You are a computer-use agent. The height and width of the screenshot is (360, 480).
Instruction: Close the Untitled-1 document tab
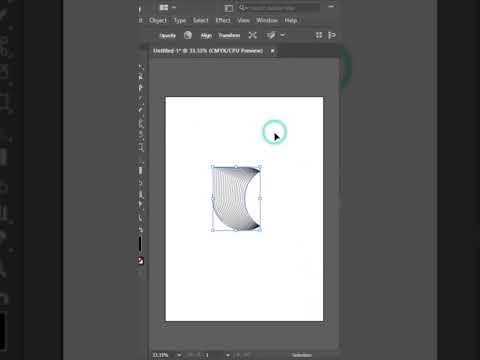(272, 51)
